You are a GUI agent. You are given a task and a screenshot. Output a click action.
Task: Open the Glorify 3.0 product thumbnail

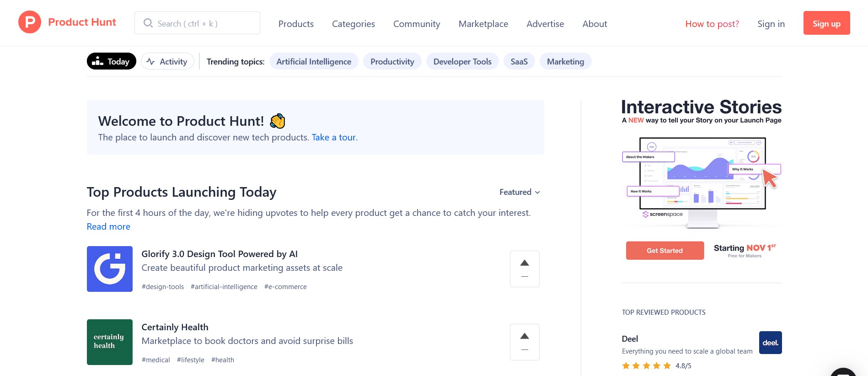coord(109,269)
